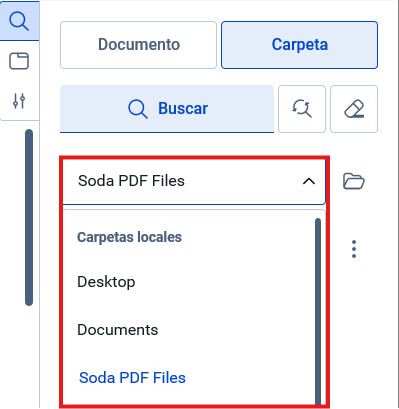Browse for a folder using the open-folder icon
The height and width of the screenshot is (409, 399).
(x=354, y=181)
